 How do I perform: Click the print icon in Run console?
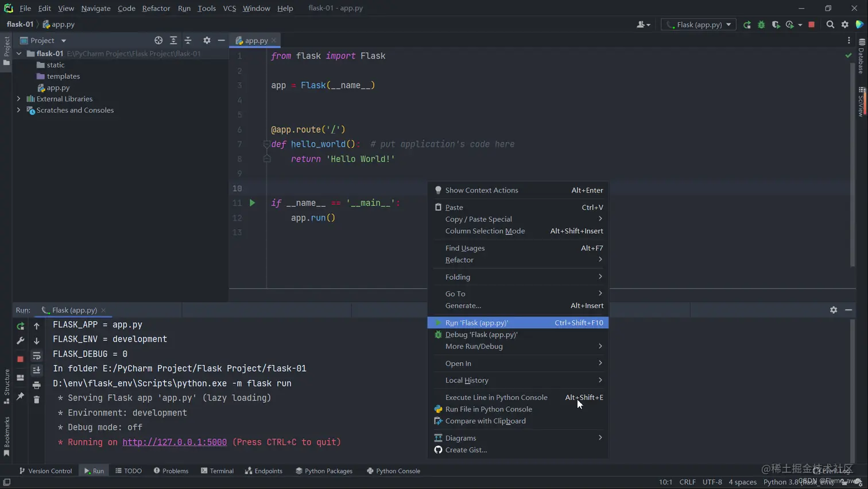coord(37,385)
